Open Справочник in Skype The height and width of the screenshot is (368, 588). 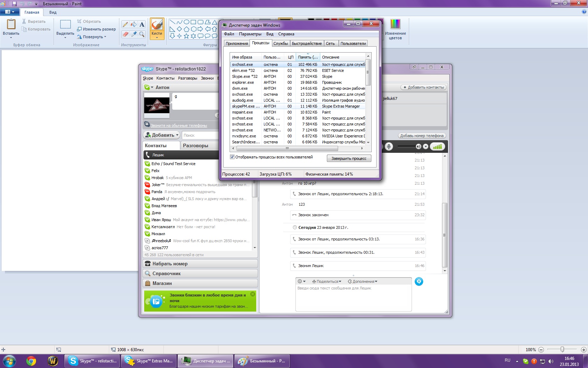coord(200,273)
